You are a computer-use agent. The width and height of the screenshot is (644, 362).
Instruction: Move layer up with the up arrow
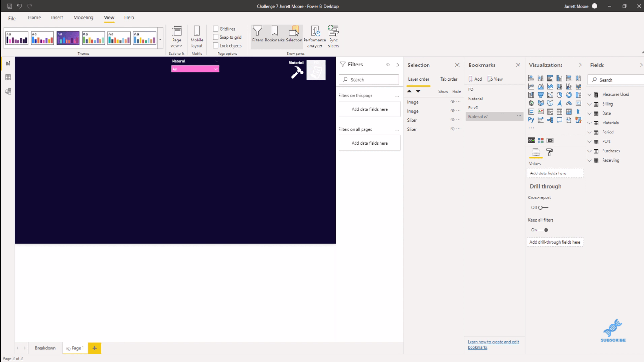point(409,91)
